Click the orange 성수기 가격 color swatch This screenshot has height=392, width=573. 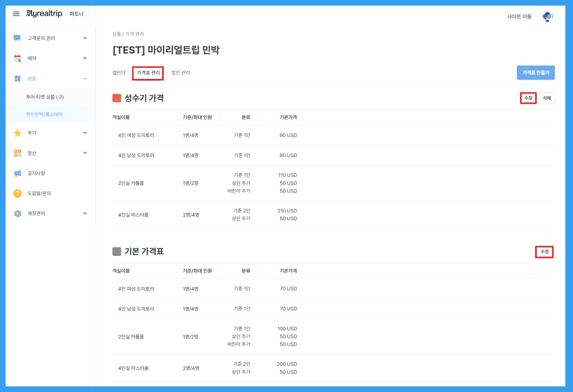point(117,98)
